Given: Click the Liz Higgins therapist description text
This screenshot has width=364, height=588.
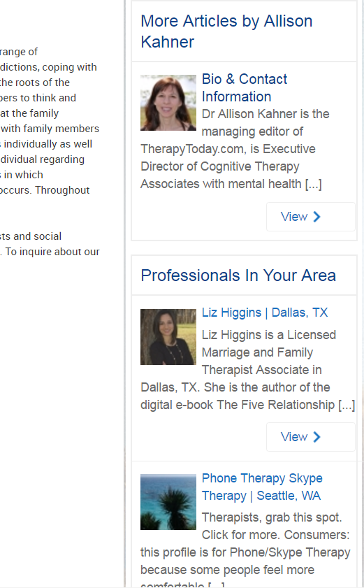Looking at the screenshot, I should point(248,370).
